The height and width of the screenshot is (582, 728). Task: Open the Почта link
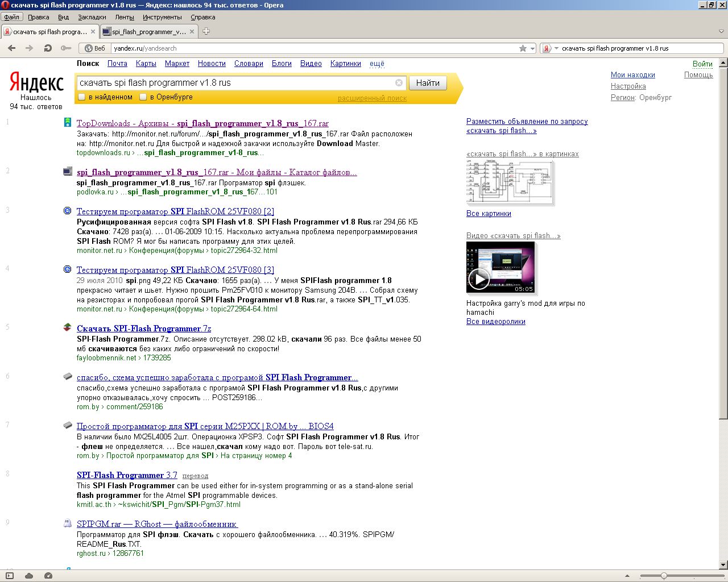(x=117, y=64)
